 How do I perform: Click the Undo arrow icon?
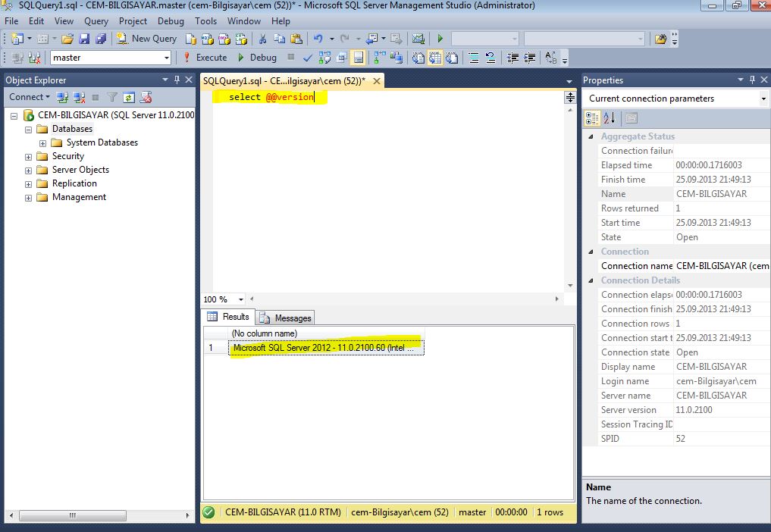(318, 39)
